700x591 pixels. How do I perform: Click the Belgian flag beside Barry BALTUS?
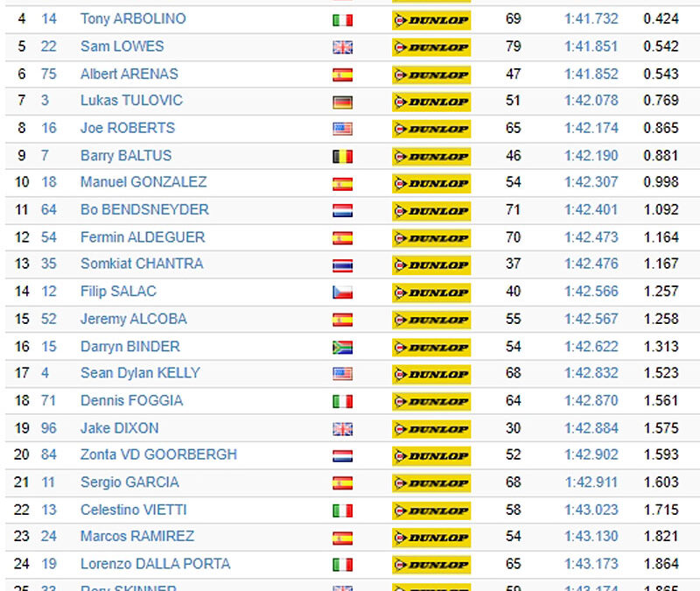[342, 157]
